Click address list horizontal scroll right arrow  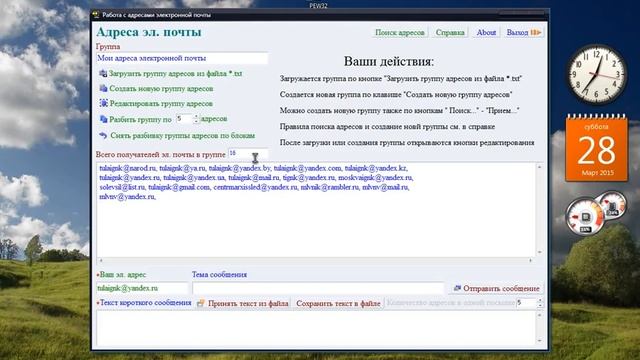pos(531,260)
